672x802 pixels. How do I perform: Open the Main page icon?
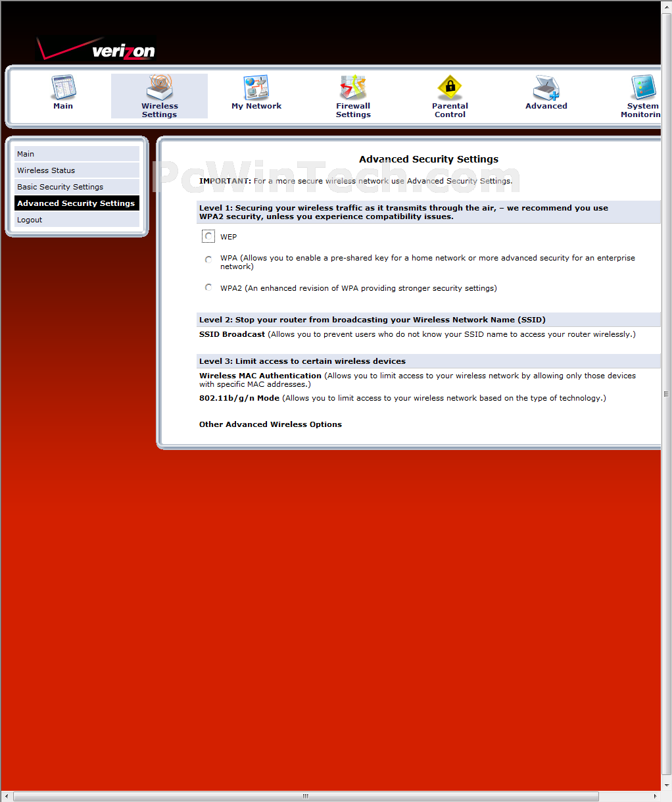64,87
